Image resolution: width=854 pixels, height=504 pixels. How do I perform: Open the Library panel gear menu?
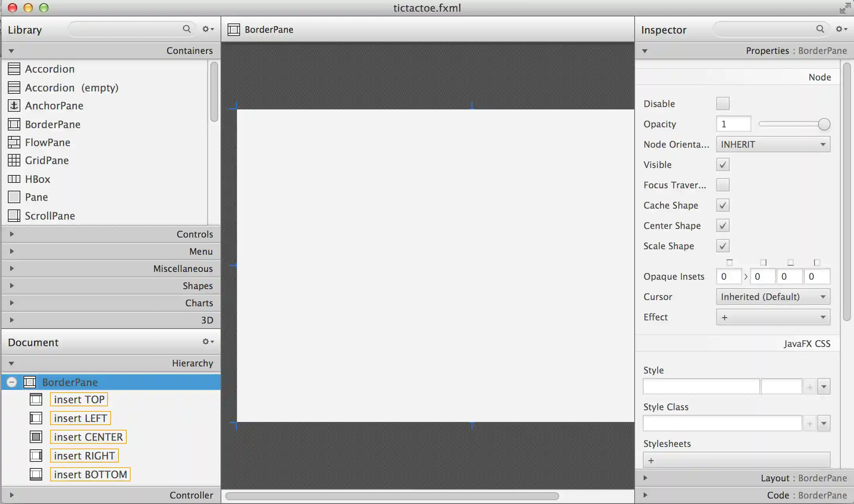(208, 29)
